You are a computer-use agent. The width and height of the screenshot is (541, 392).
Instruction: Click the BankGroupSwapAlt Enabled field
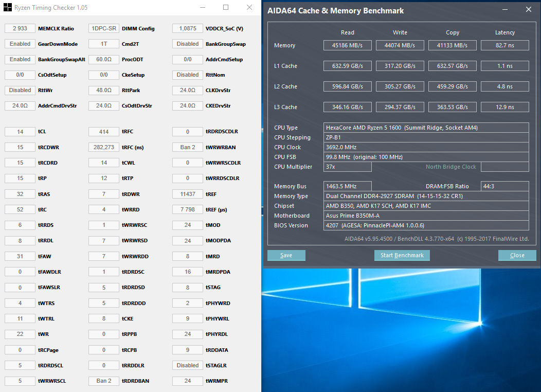(x=20, y=59)
